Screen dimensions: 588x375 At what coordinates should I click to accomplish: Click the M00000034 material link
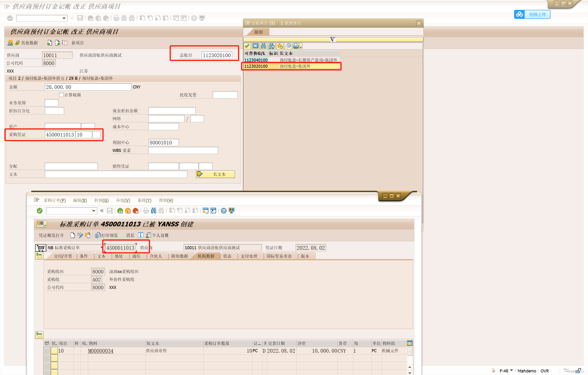point(100,351)
